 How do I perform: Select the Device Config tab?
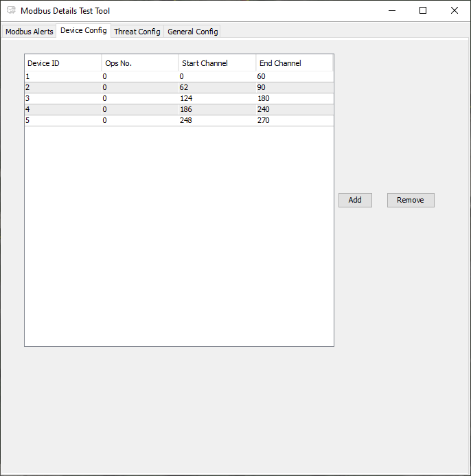(84, 30)
